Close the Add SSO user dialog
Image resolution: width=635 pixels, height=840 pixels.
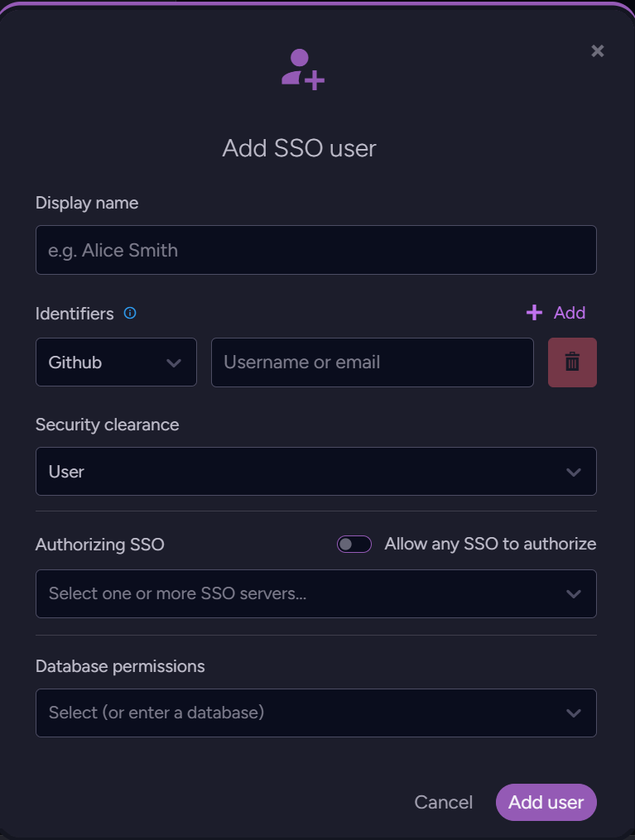(x=598, y=50)
